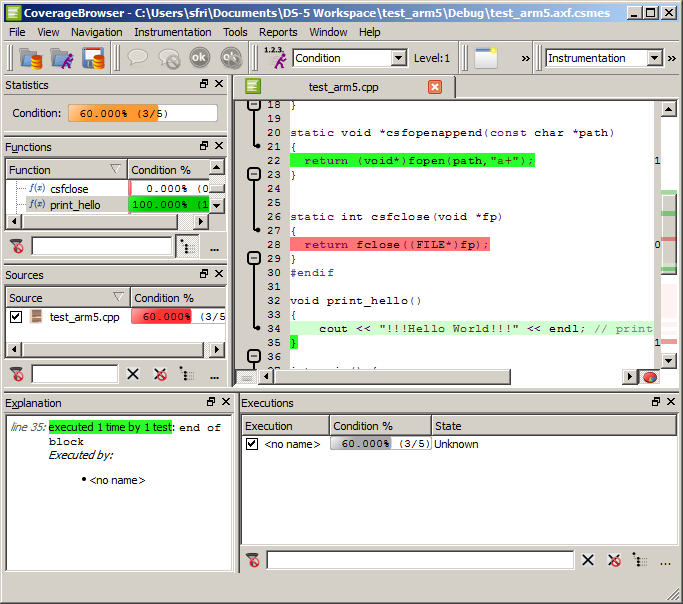Toggle tree view icon in Functions panel
The height and width of the screenshot is (604, 683).
coord(187,246)
